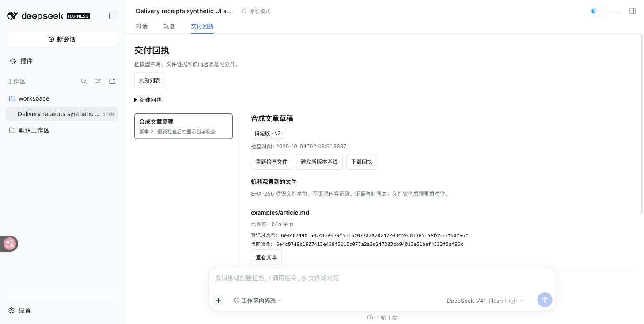
Task: Click 刷新列表 button
Action: point(150,80)
